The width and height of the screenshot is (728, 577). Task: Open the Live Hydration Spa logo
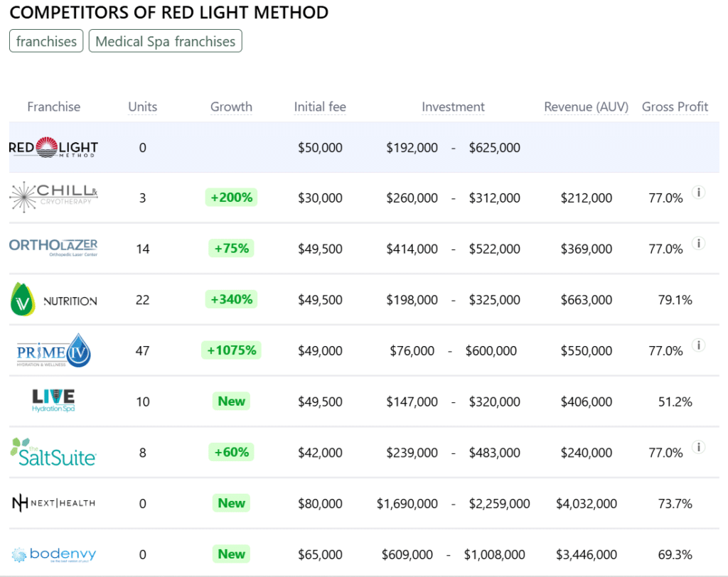[x=53, y=401]
